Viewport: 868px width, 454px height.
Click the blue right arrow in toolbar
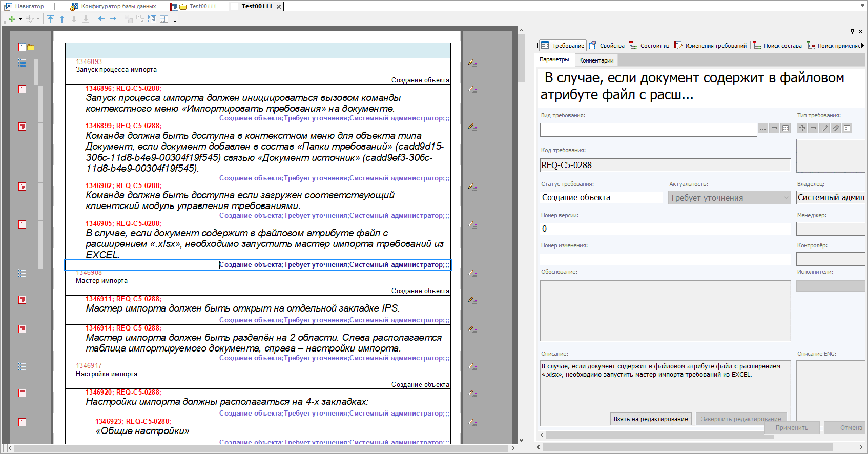[113, 19]
